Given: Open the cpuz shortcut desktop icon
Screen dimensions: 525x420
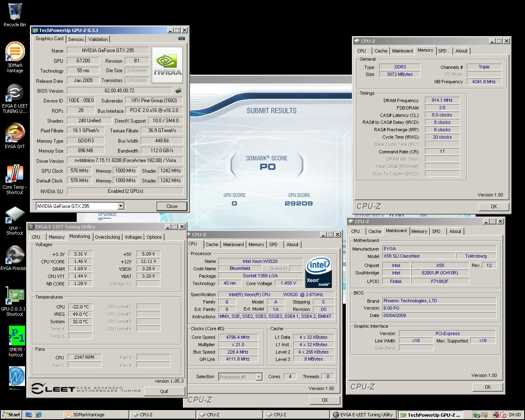Looking at the screenshot, I should click(x=15, y=221).
